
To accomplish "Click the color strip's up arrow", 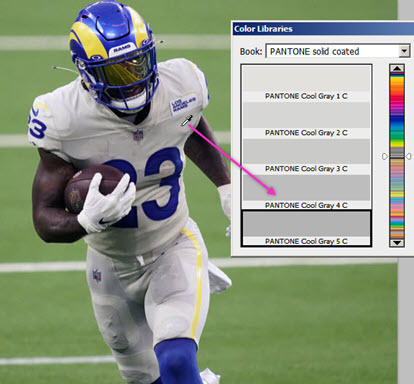I will pos(397,69).
